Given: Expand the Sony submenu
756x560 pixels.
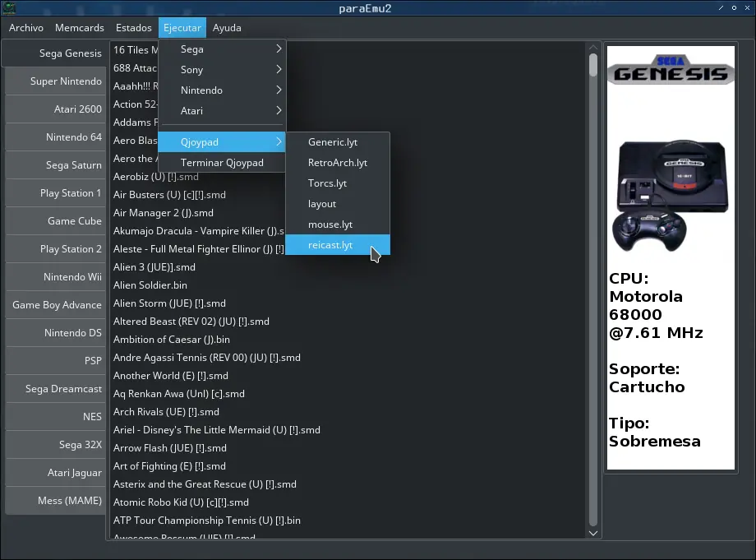Looking at the screenshot, I should 222,69.
